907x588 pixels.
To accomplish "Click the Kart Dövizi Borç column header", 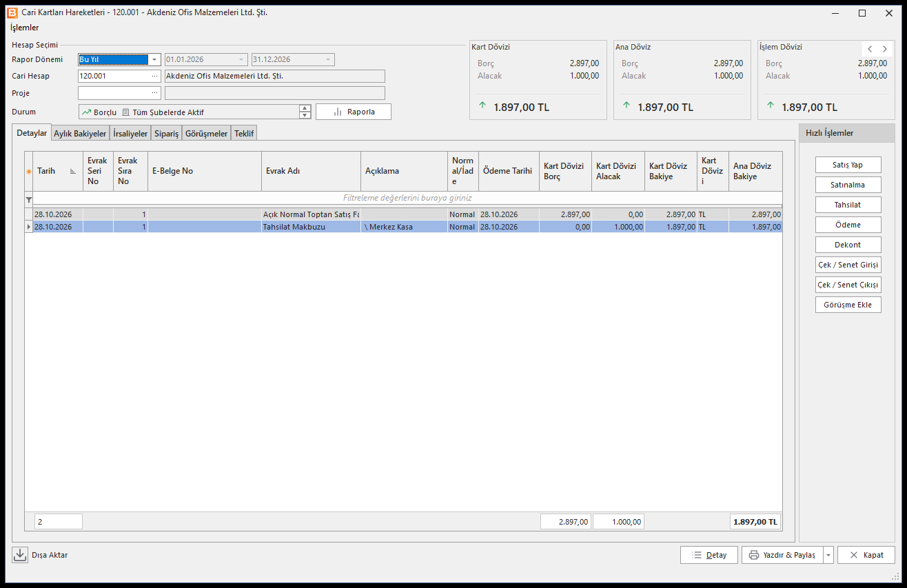I will coord(565,171).
